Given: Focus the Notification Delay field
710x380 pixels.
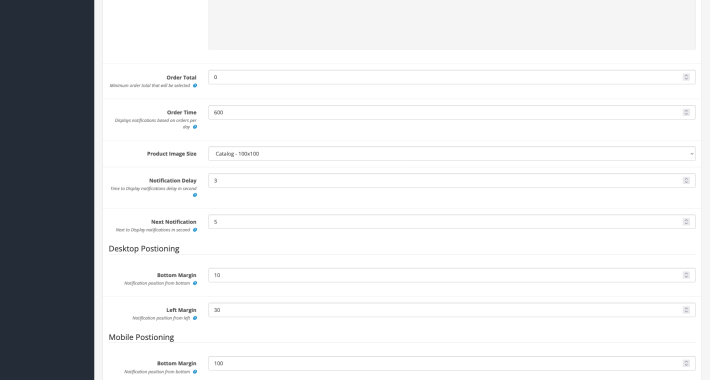Looking at the screenshot, I should click(x=451, y=181).
